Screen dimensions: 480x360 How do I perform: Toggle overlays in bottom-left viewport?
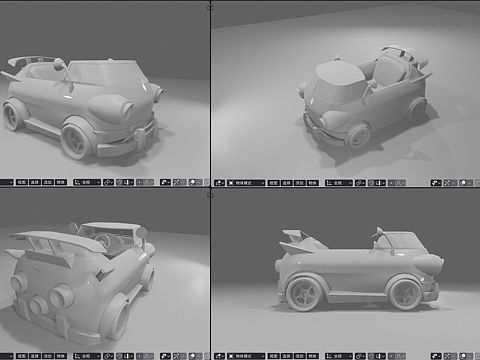tap(193, 356)
